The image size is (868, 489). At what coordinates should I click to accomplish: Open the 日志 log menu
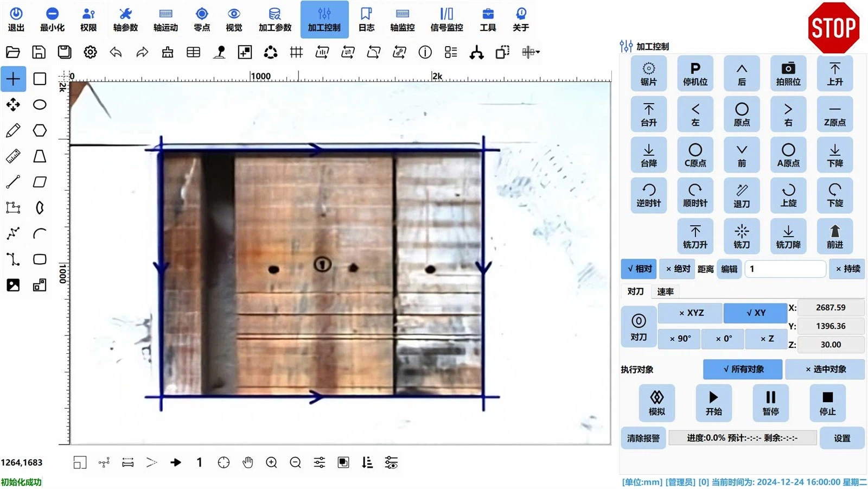(x=366, y=20)
